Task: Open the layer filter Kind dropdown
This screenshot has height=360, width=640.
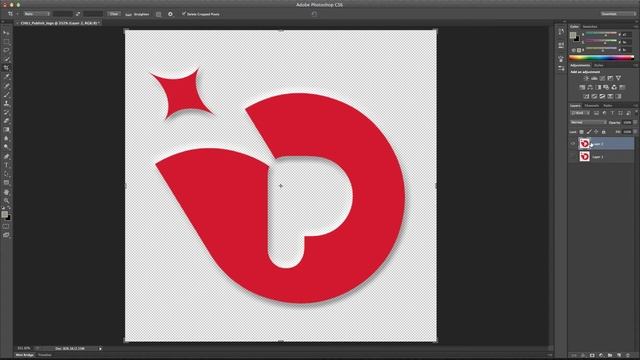Action: pos(580,113)
